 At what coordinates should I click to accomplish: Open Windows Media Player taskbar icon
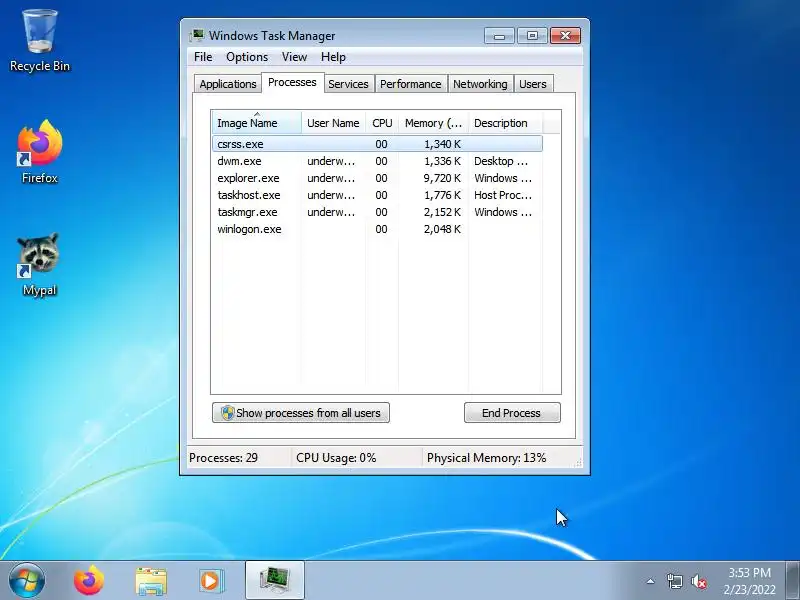(x=211, y=581)
